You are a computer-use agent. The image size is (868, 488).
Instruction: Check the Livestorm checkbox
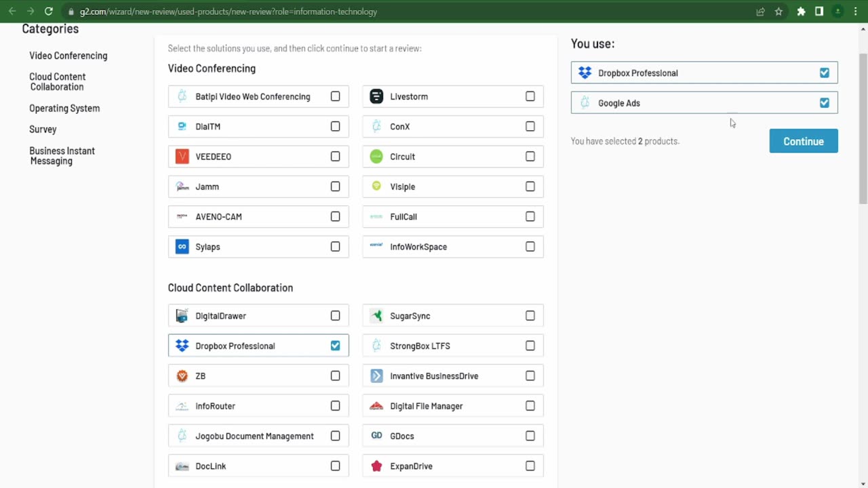coord(530,96)
